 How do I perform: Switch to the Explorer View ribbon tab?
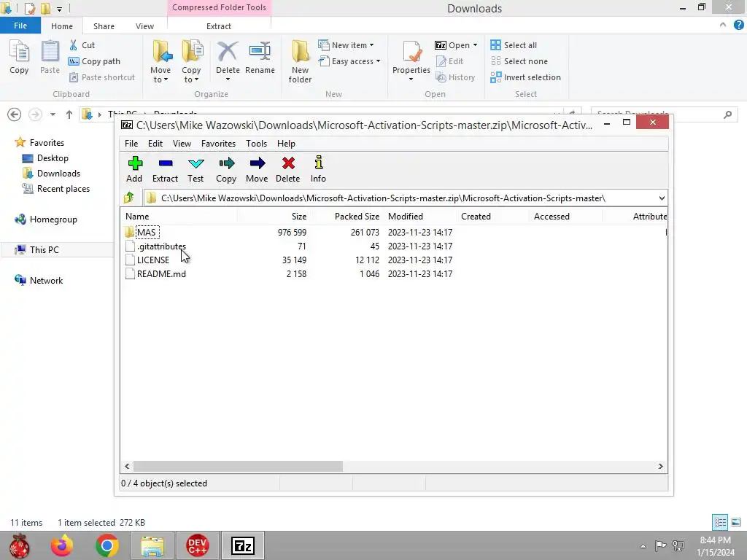[144, 26]
